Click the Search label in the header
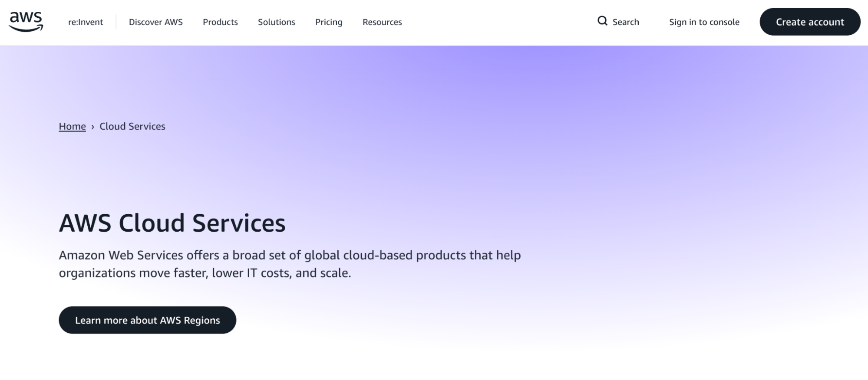 625,22
